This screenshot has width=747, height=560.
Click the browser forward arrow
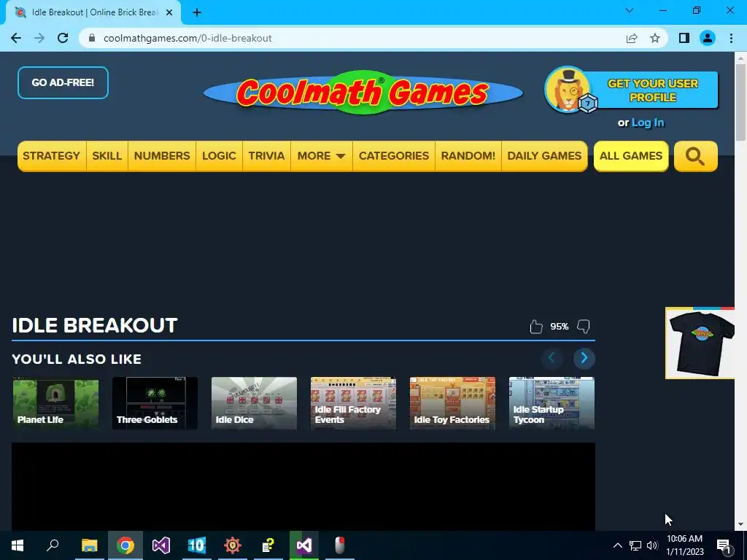click(x=39, y=38)
